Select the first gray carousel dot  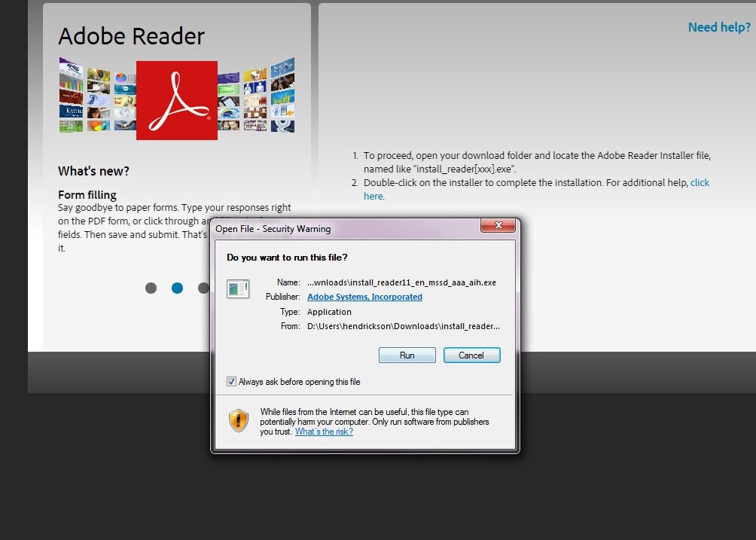(x=151, y=288)
